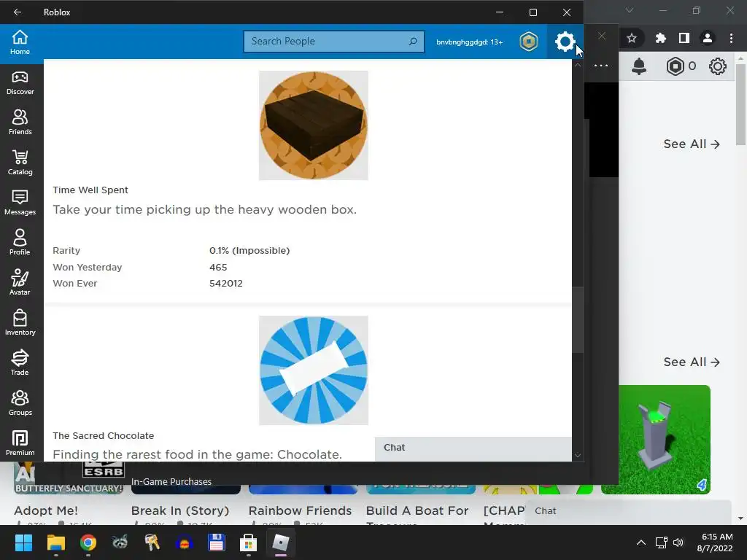Open Break In (Story) game title
The height and width of the screenshot is (560, 747).
coord(180,510)
